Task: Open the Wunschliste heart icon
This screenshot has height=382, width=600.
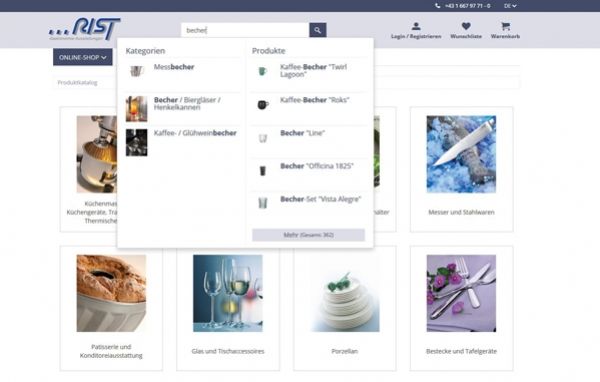Action: pyautogui.click(x=466, y=26)
